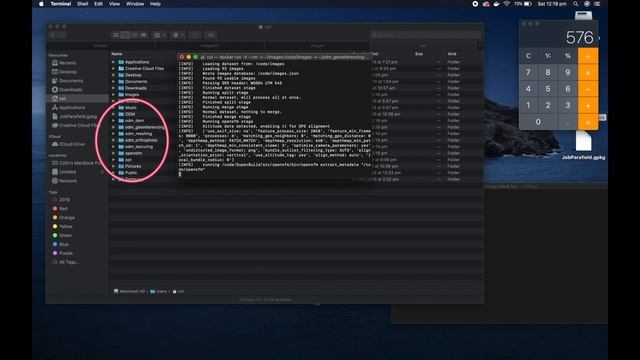The width and height of the screenshot is (640, 360).
Task: Expand the ODM folder row
Action: click(x=113, y=114)
